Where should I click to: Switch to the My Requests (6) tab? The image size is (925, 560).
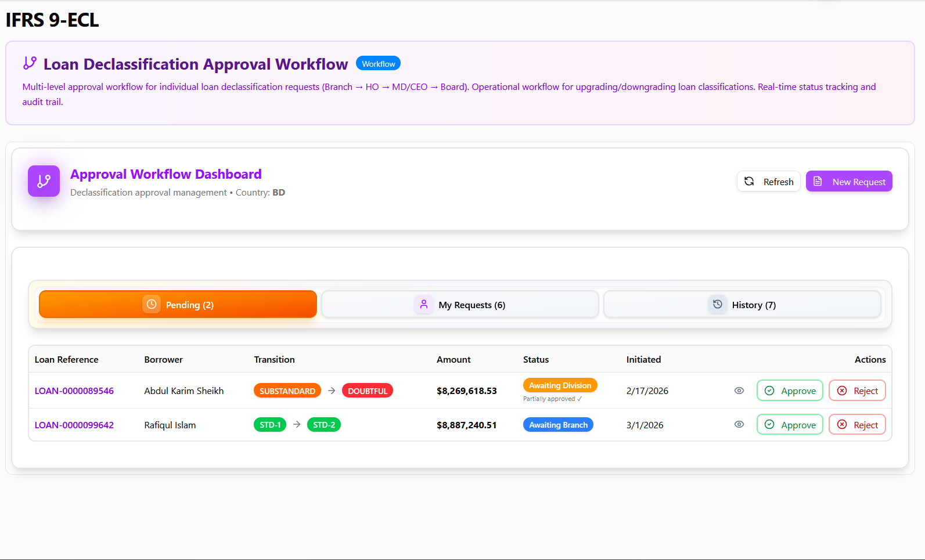pyautogui.click(x=460, y=305)
